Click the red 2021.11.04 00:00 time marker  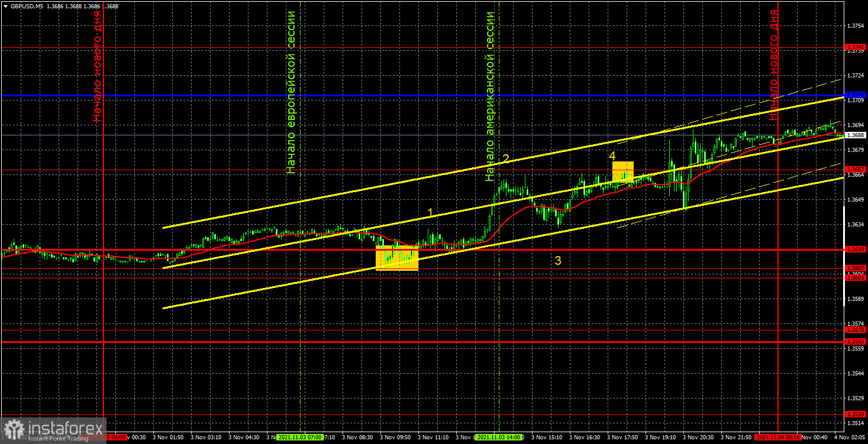point(779,437)
